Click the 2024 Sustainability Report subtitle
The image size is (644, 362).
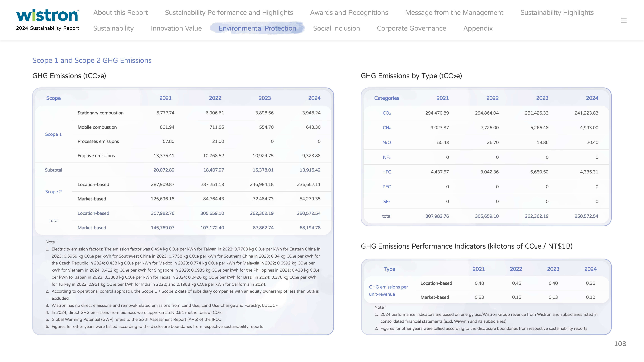(47, 28)
